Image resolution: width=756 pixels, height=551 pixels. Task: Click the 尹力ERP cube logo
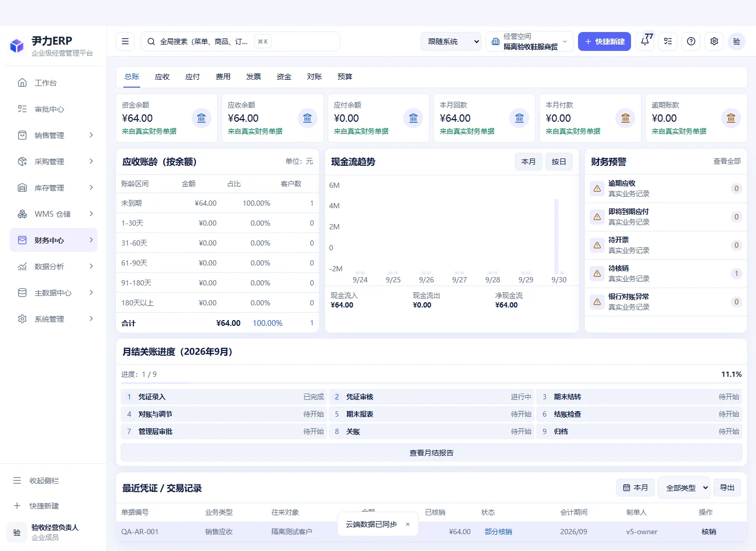[17, 46]
